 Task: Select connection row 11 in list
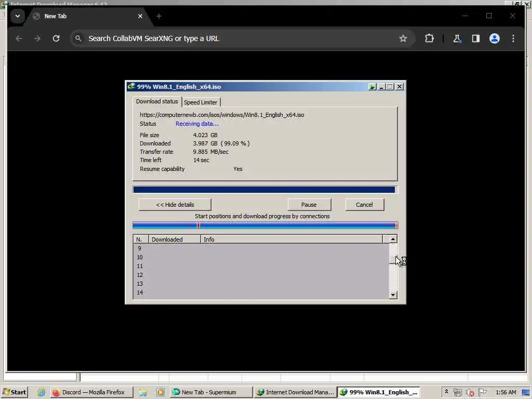coord(261,266)
